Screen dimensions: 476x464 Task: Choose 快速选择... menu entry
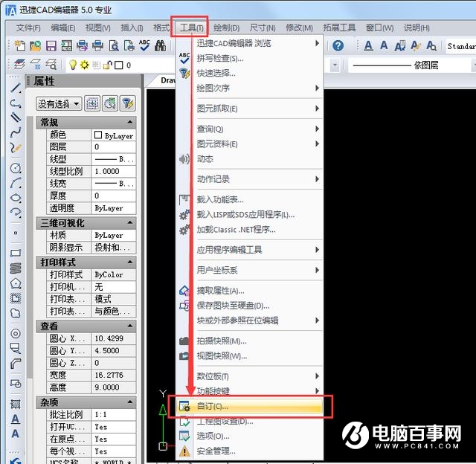point(250,73)
